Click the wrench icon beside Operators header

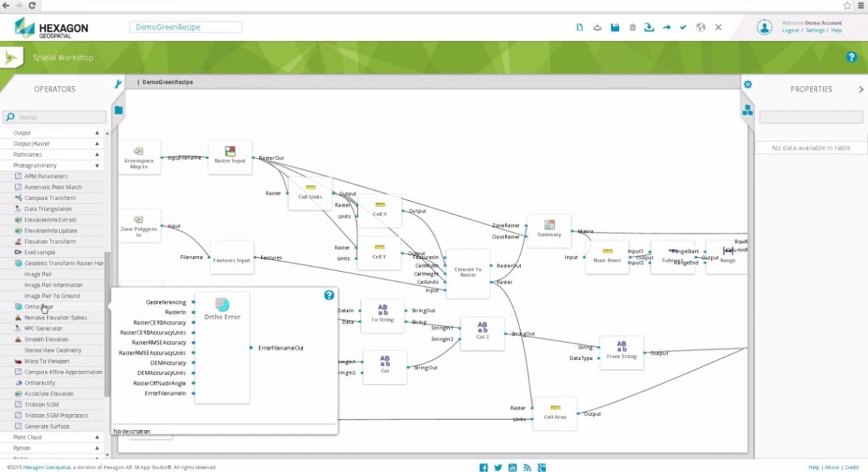point(119,85)
